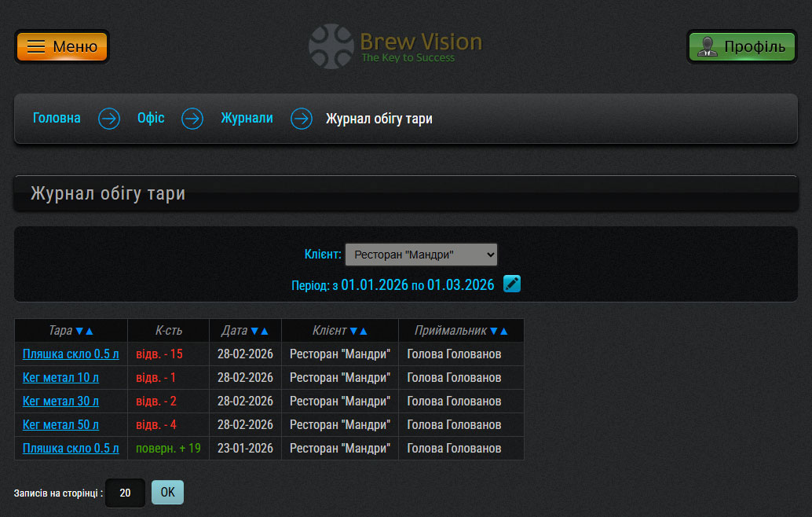Screen dimensions: 812x517
Task: Click arrow icon between Головна and Офіс
Action: point(109,119)
